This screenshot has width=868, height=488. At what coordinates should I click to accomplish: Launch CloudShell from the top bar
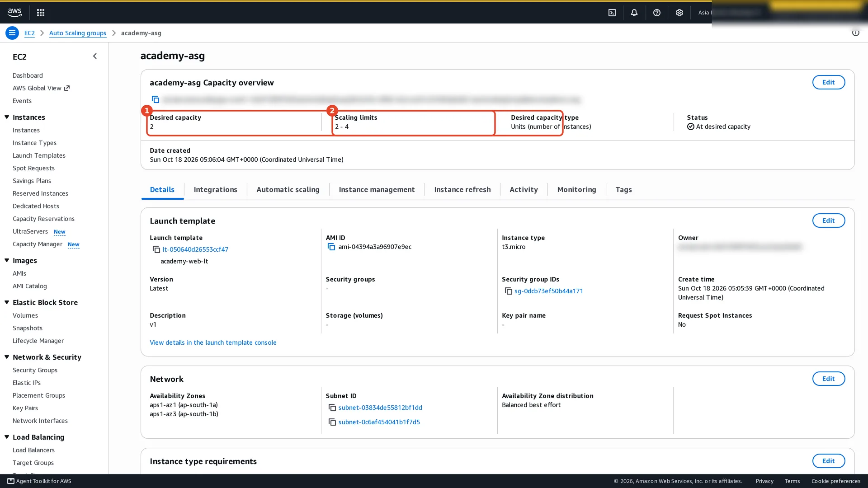point(612,13)
